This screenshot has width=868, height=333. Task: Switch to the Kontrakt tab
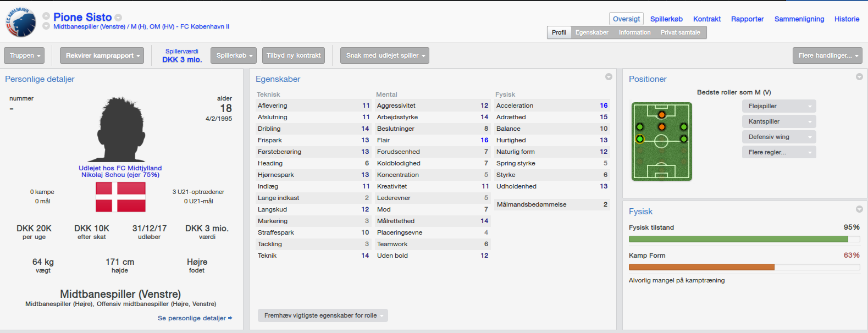point(707,19)
